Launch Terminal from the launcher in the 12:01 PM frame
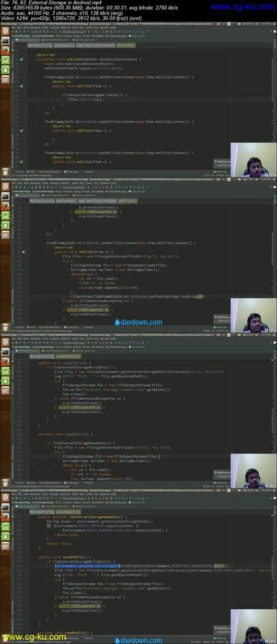 tap(5, 41)
